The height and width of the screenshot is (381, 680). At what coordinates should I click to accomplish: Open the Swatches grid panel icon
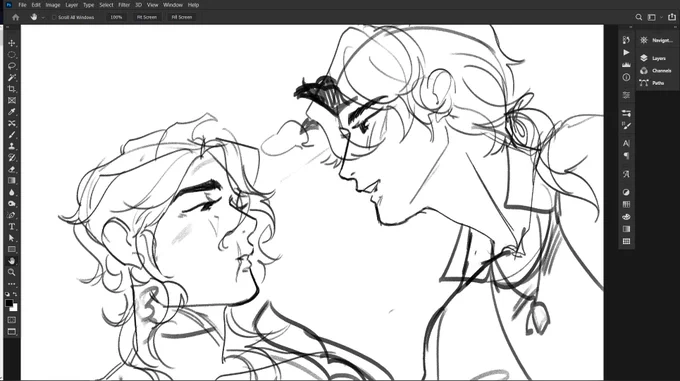pos(626,205)
